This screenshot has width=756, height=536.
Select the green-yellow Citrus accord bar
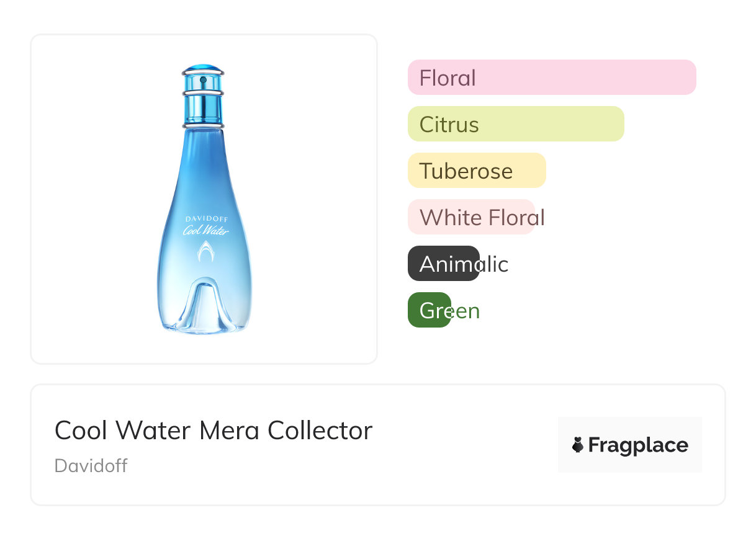[x=516, y=124]
